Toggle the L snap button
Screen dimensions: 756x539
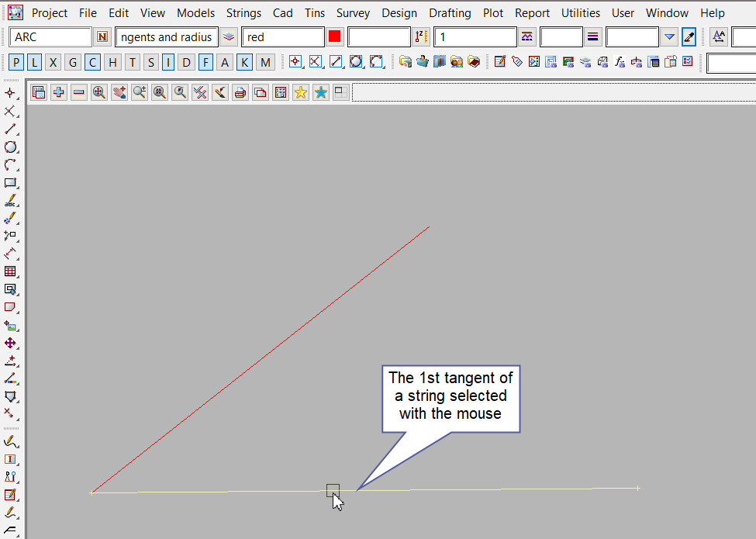pos(35,63)
